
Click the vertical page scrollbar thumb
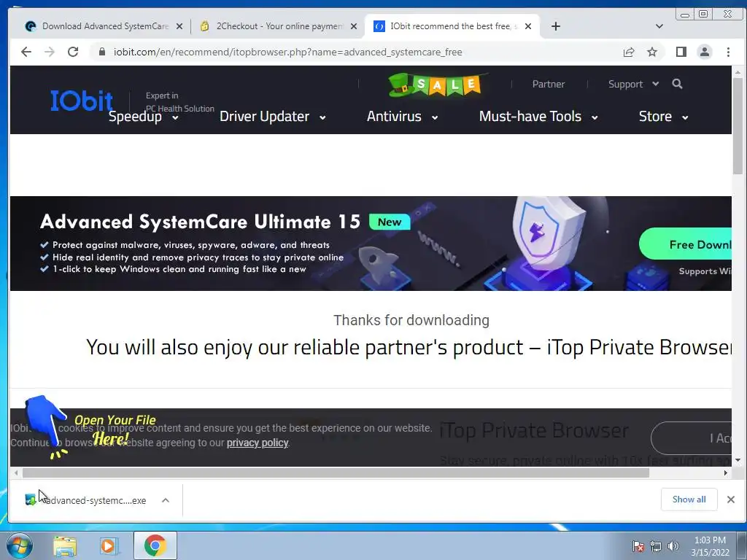pyautogui.click(x=738, y=126)
